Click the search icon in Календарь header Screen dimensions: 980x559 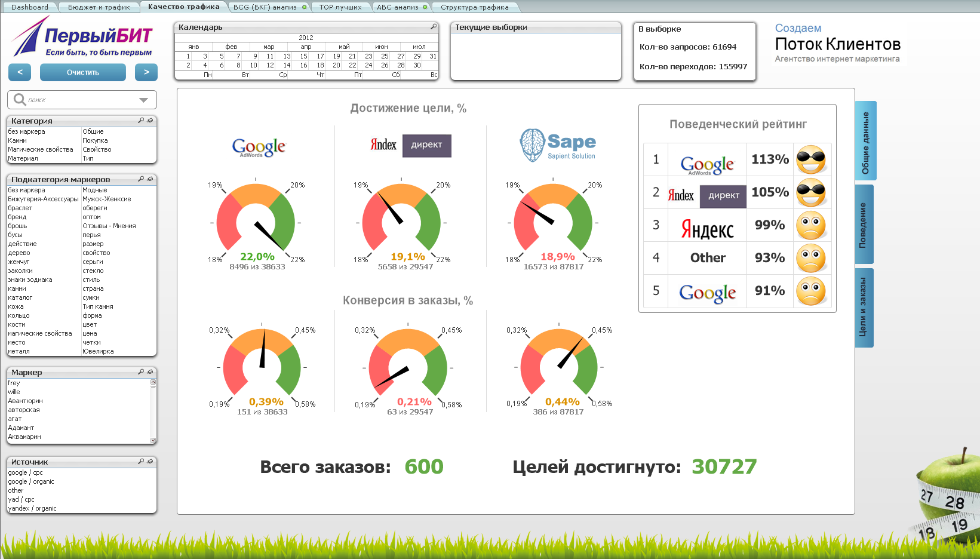pyautogui.click(x=434, y=27)
